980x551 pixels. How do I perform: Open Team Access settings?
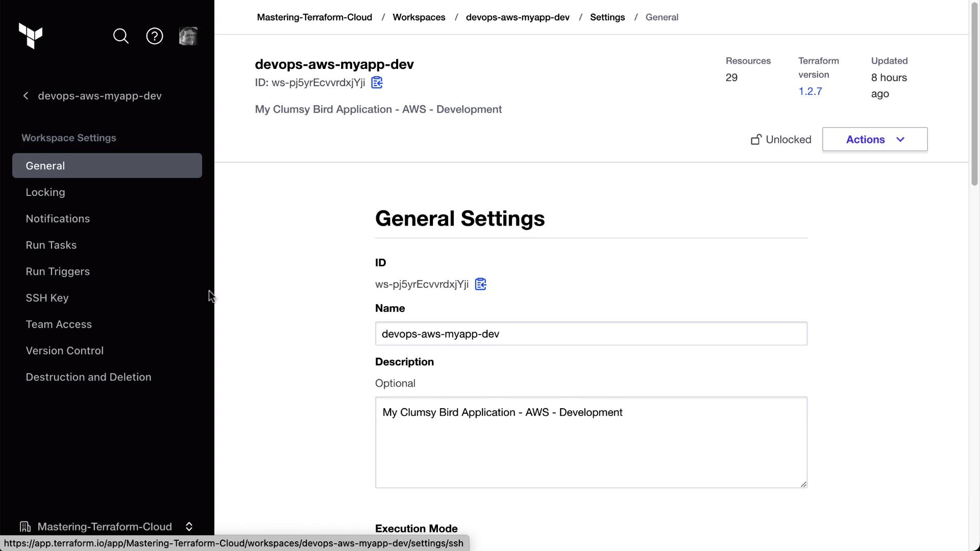tap(59, 324)
